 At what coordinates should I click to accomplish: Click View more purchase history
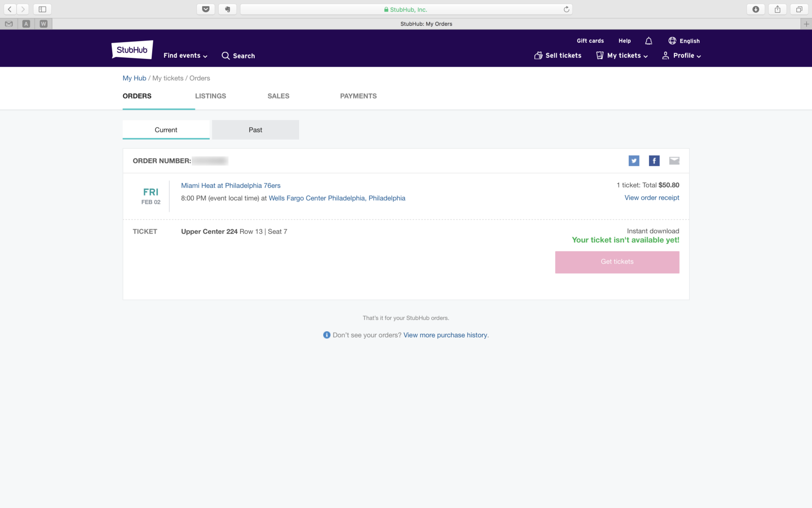(445, 335)
